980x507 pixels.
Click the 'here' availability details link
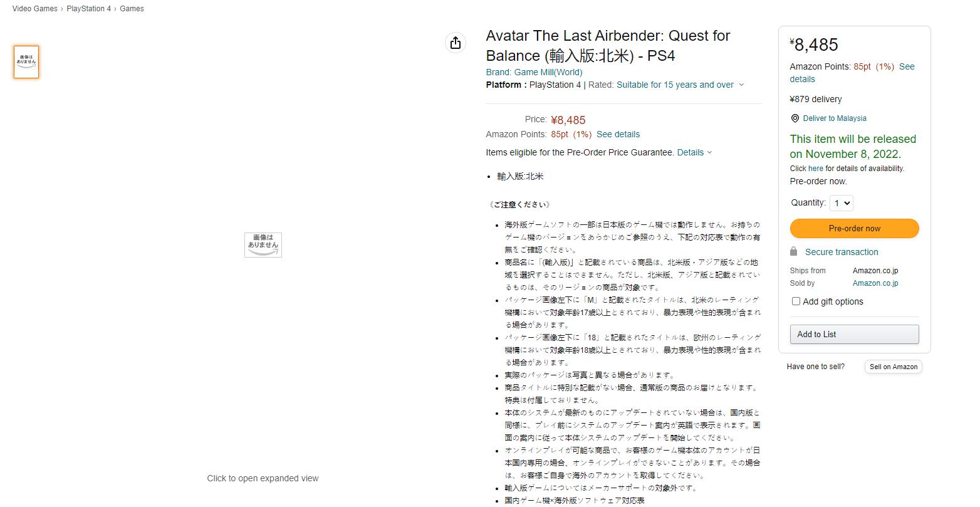coord(816,169)
